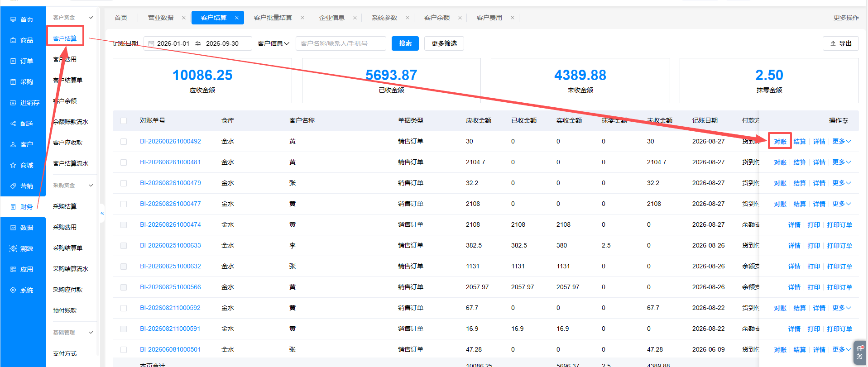
Task: Expand 更多 for row BI-202608261000492
Action: pos(842,142)
